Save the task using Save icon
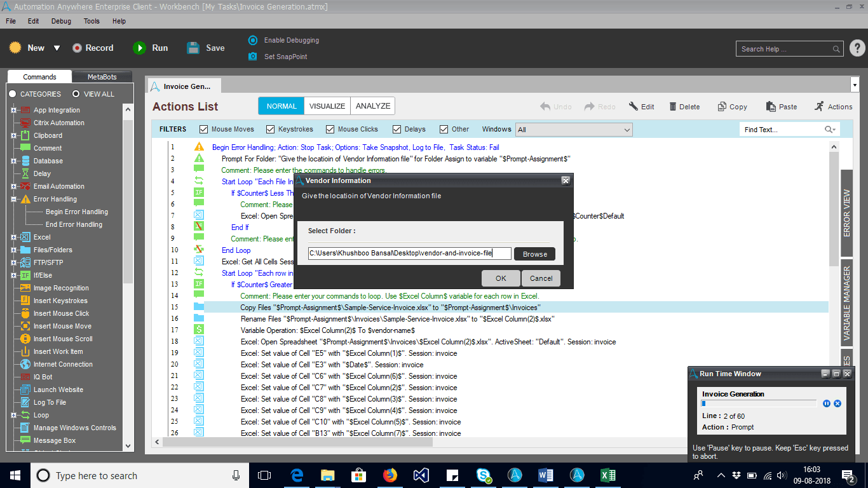Image resolution: width=868 pixels, height=488 pixels. [x=193, y=48]
